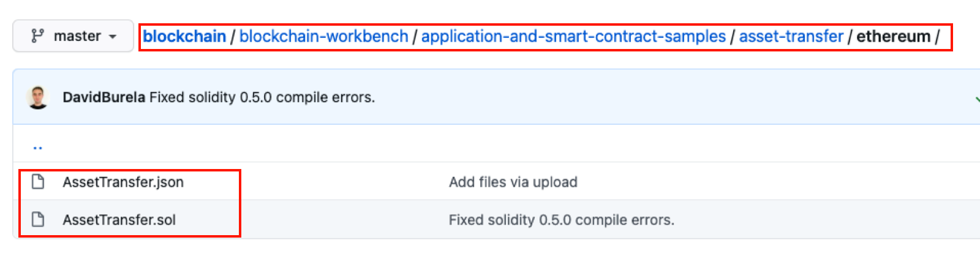Open the AssetTransfer.json file
980x278 pixels.
123,182
